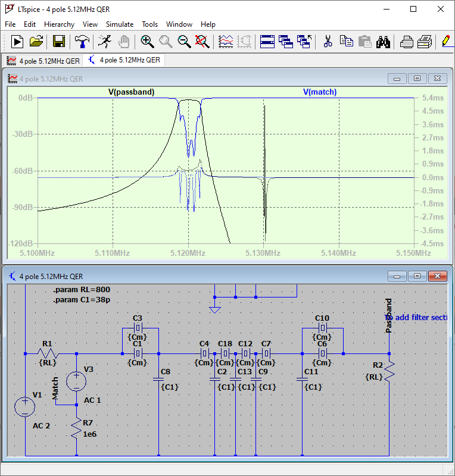Open the control panel hammer icon
Image resolution: width=455 pixels, height=476 pixels.
(x=82, y=41)
